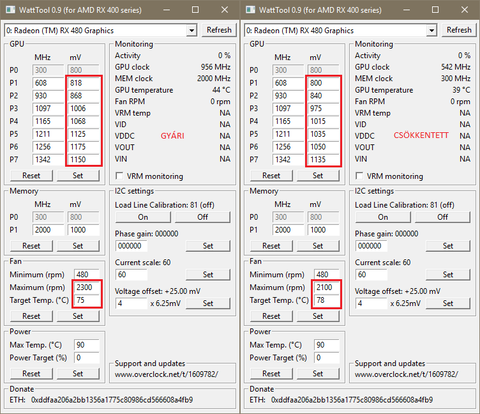Image resolution: width=480 pixels, height=414 pixels.
Task: Click Phase gain Set button in right window
Action: point(448,246)
